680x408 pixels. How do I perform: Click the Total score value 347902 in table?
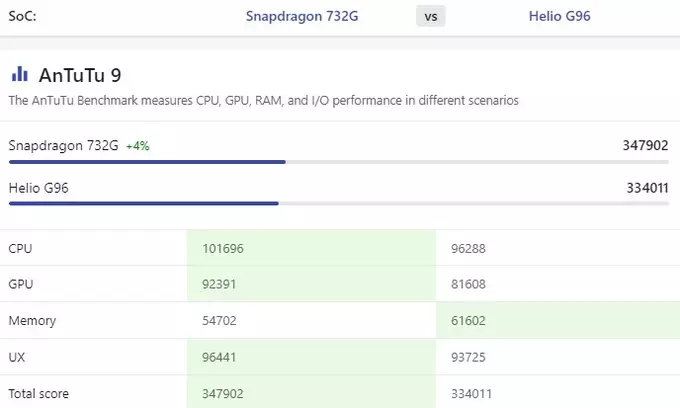[x=223, y=394]
